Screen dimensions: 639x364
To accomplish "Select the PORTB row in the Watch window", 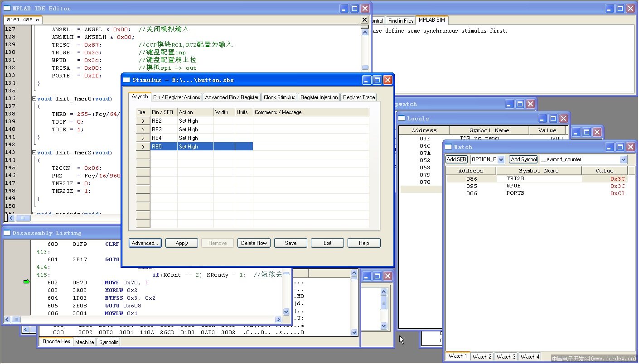I will click(537, 193).
